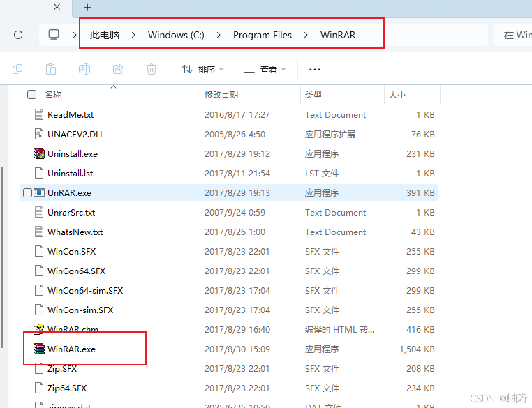Open a new tab with plus button
Viewport: 532px width, 408px height.
[87, 8]
